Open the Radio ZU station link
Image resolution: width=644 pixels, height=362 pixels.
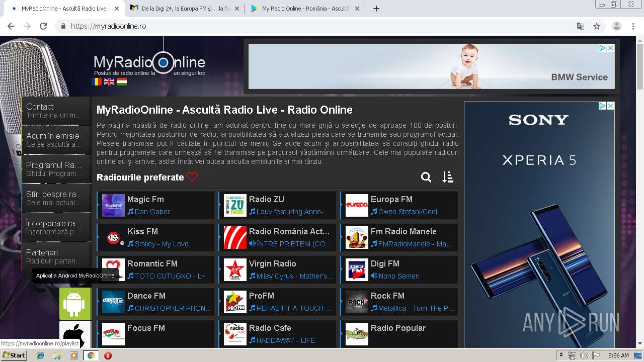pos(267,199)
